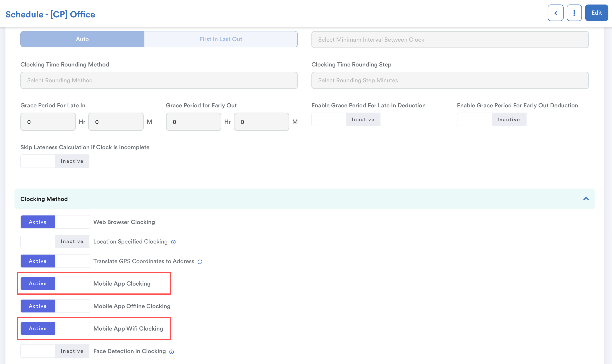The image size is (612, 364).
Task: Collapse Clocking Method section with chevron
Action: coord(586,199)
